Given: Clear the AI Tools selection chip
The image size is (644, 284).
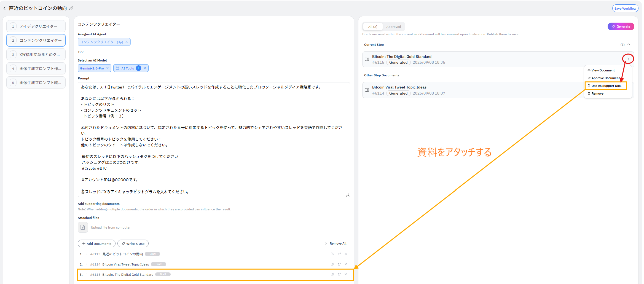Looking at the screenshot, I should (145, 68).
